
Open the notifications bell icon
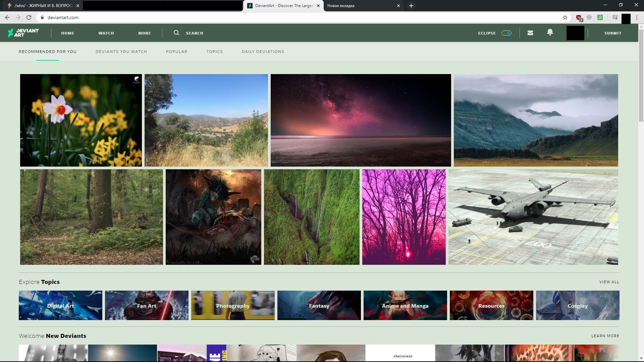(550, 33)
